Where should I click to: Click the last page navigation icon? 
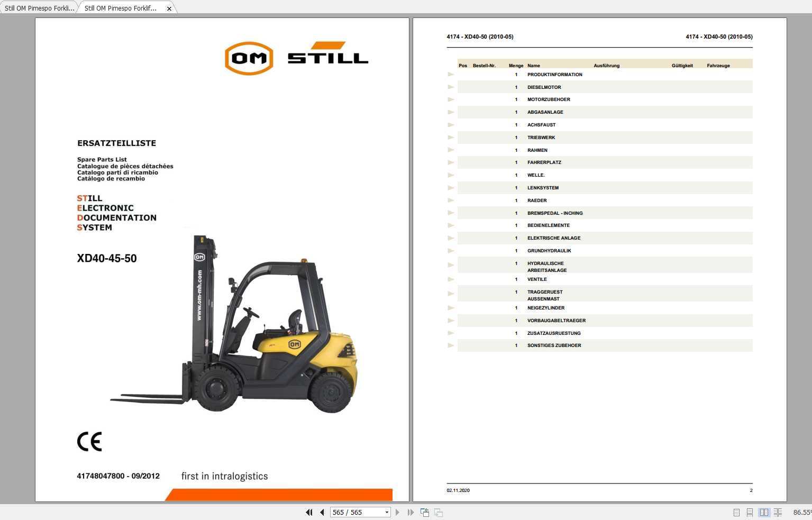click(411, 512)
